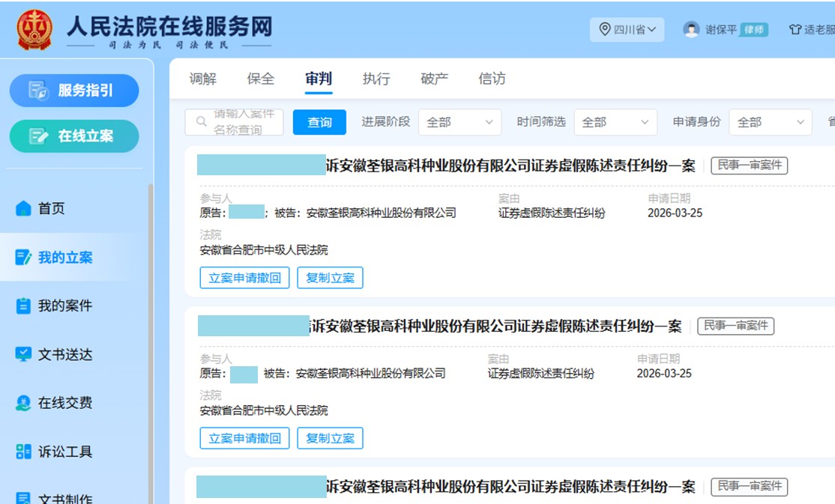
Task: Click the 服务指引 document icon
Action: tap(38, 90)
